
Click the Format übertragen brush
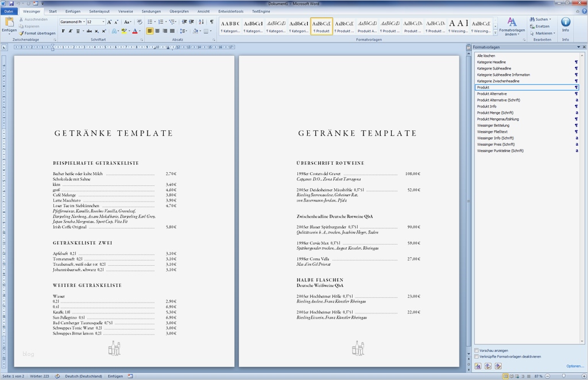pyautogui.click(x=37, y=33)
